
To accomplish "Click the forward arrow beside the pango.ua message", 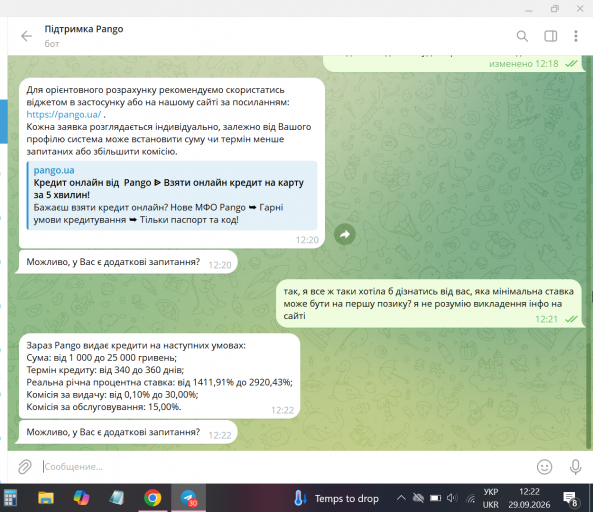I will (x=345, y=234).
